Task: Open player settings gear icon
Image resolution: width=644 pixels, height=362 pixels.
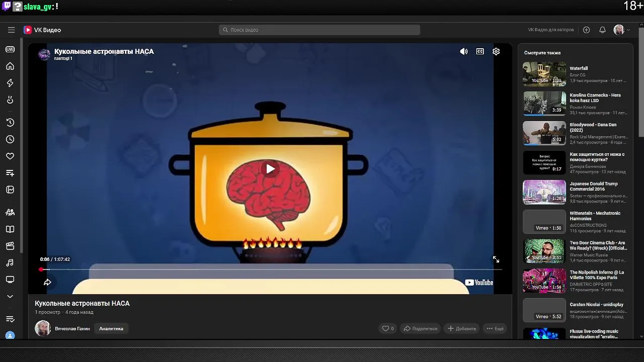Action: [x=496, y=51]
